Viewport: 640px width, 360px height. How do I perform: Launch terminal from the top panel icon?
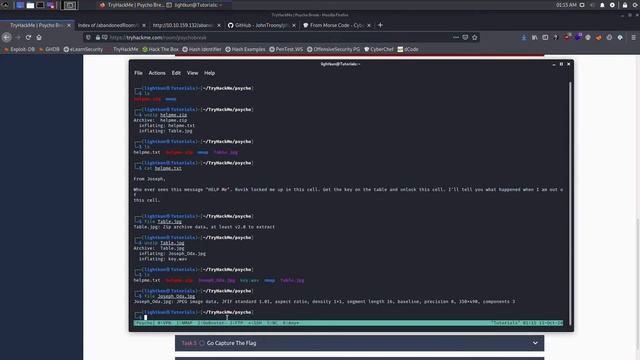[40, 5]
